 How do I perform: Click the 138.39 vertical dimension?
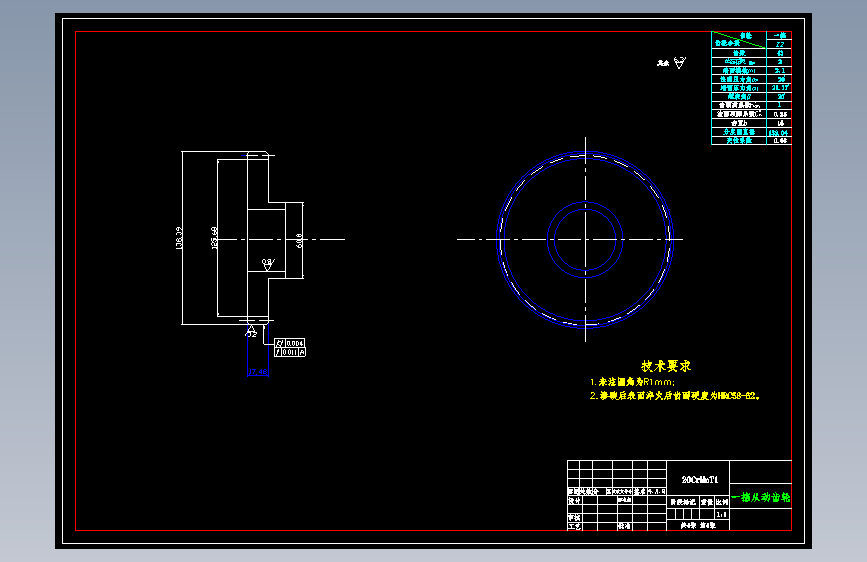click(179, 238)
